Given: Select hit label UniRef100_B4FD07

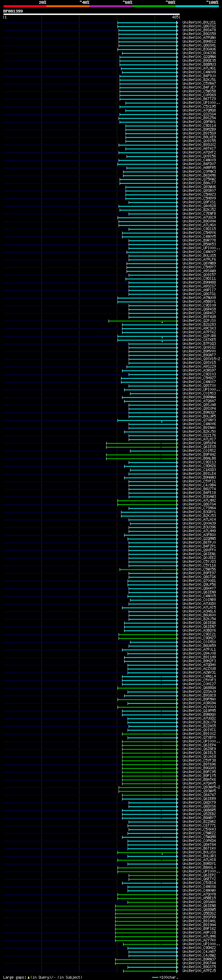Looking at the screenshot, I should point(199,164).
